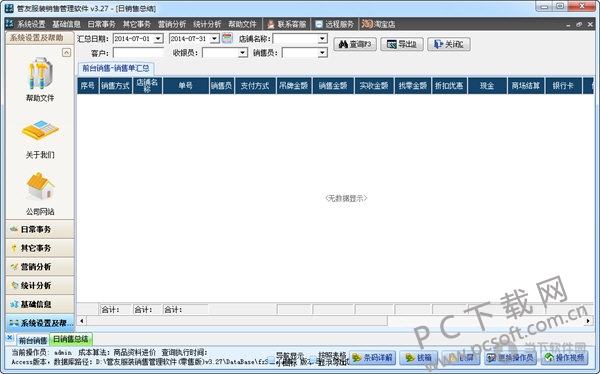This screenshot has height=374, width=600.
Task: Sort by the 支付方式 column header
Action: [255, 86]
